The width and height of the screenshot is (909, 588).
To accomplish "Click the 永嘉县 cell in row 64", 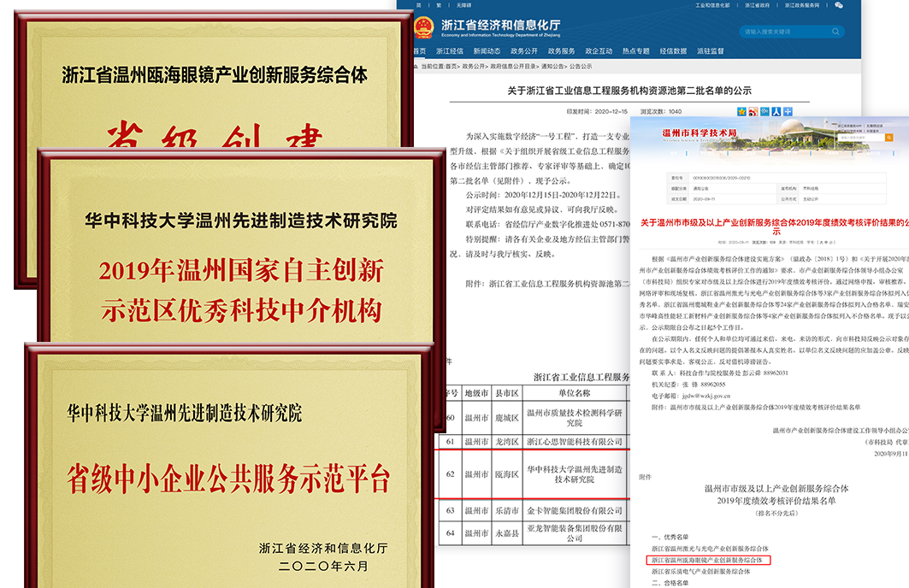I will pyautogui.click(x=507, y=533).
